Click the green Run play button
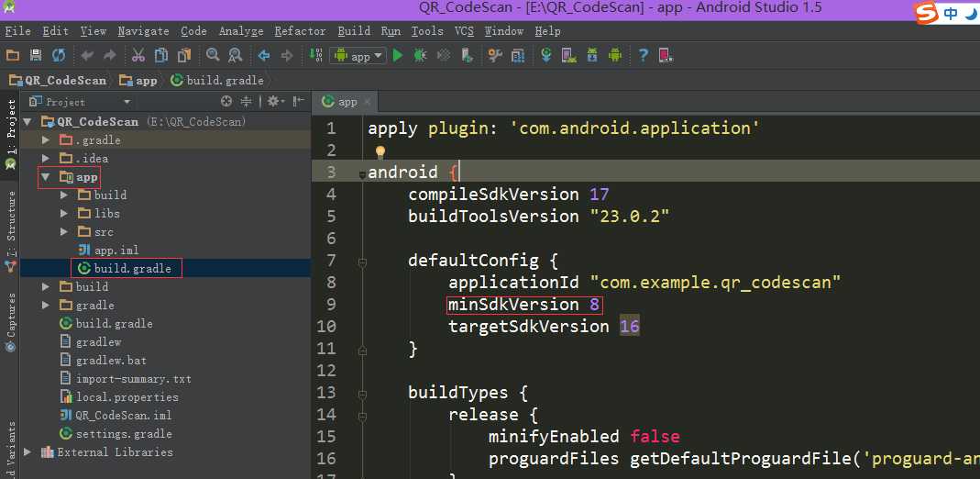This screenshot has width=980, height=479. [398, 56]
